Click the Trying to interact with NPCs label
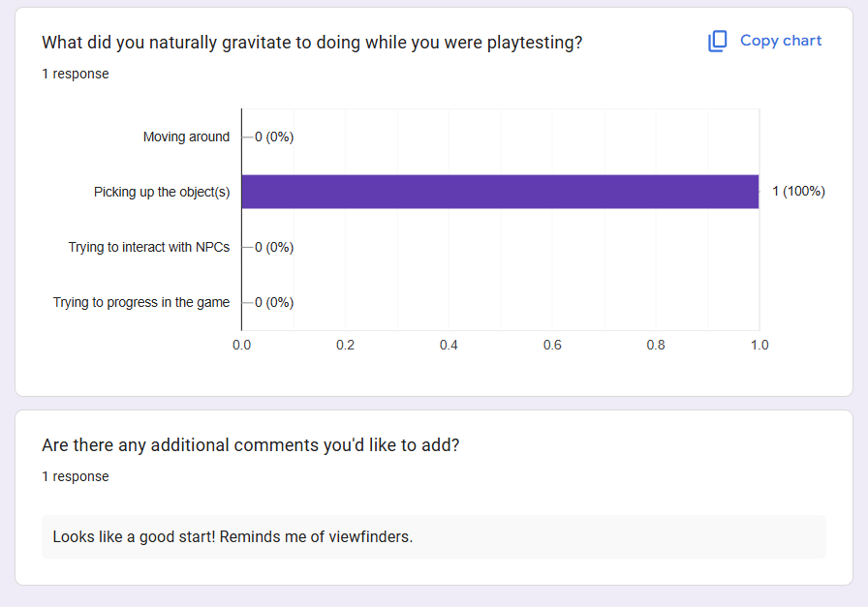868x607 pixels. point(149,247)
